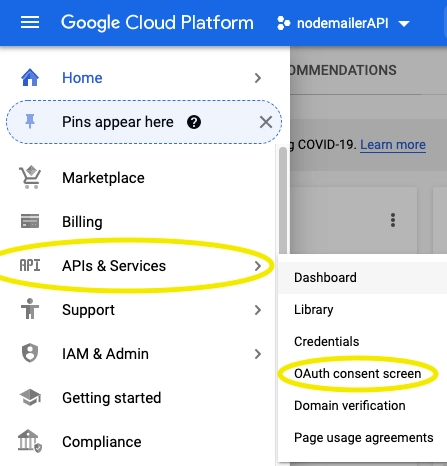Click the IAM & Admin shield icon
Viewport: 447px width, 466px height.
click(30, 353)
